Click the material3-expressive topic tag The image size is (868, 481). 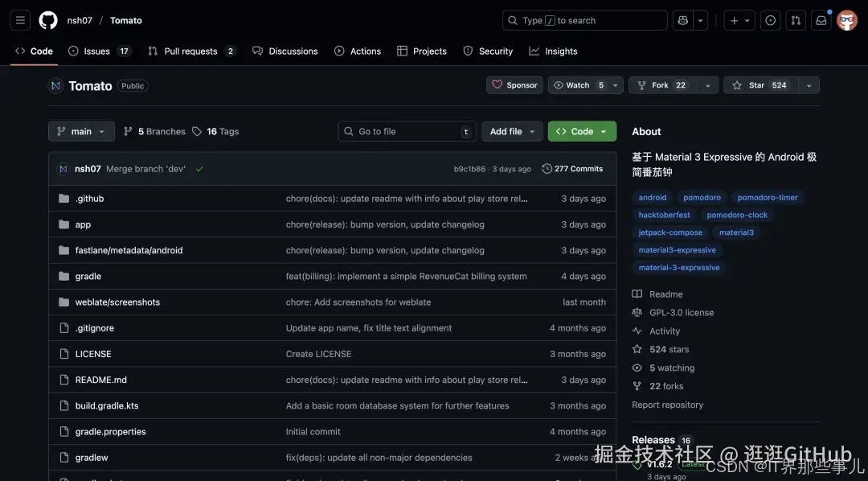[x=677, y=250]
